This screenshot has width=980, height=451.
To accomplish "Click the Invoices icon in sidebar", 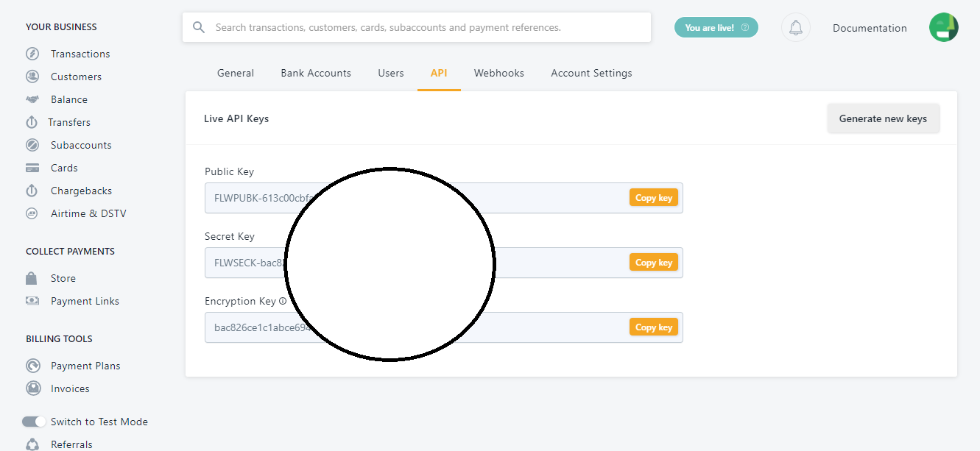I will pyautogui.click(x=32, y=388).
